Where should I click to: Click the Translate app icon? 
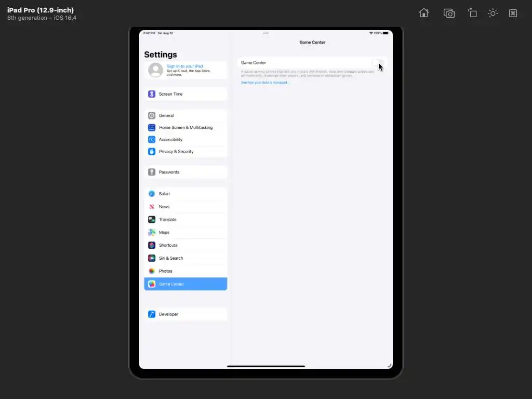(152, 220)
